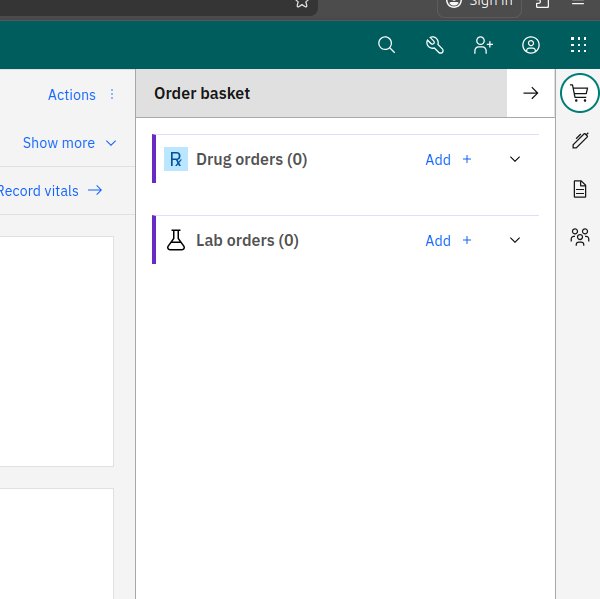
Task: Open the clinical forms document icon in sidebar
Action: coord(579,189)
